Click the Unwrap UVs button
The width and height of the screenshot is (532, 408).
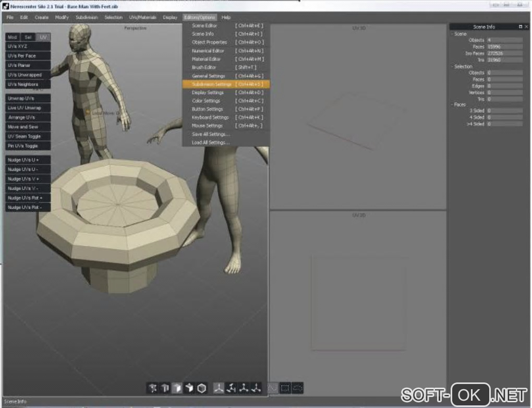28,99
